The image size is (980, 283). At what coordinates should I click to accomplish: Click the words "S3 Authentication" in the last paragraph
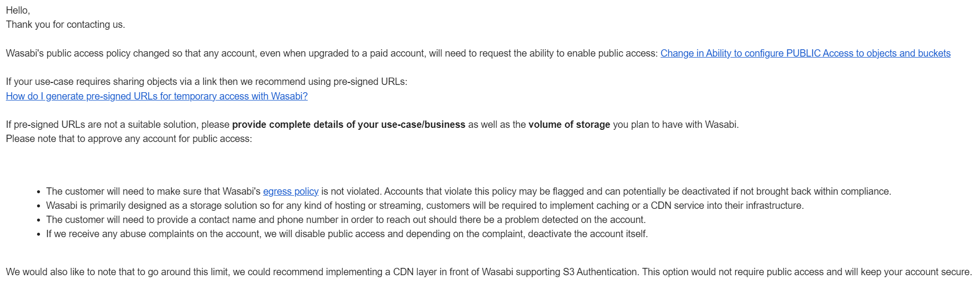tap(600, 272)
